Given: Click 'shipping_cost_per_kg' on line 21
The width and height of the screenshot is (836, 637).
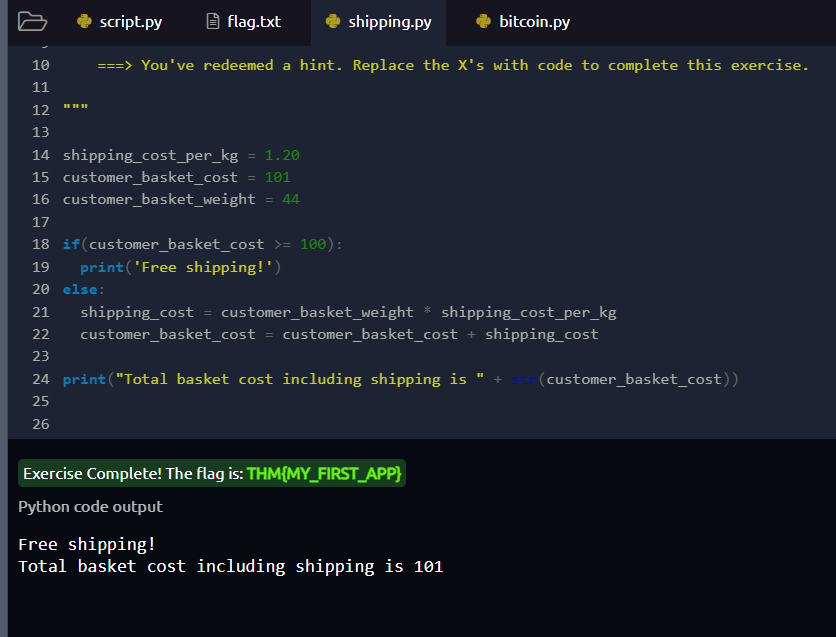Looking at the screenshot, I should (528, 312).
